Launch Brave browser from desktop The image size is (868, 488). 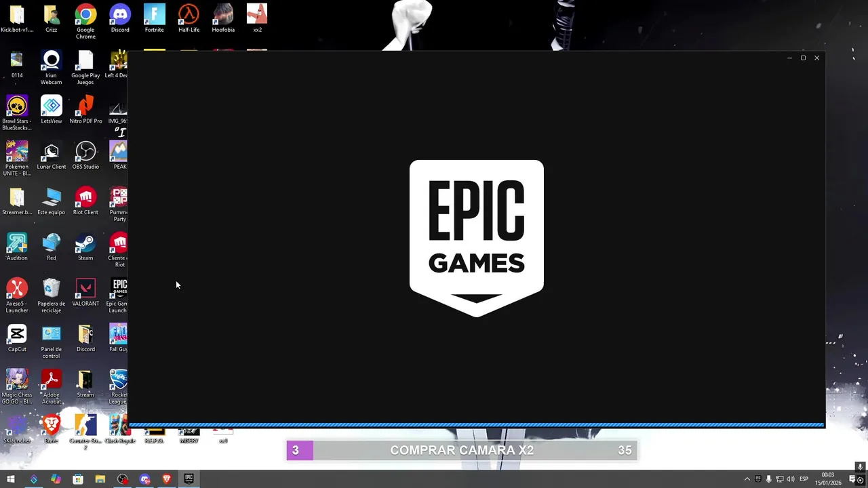pyautogui.click(x=51, y=429)
